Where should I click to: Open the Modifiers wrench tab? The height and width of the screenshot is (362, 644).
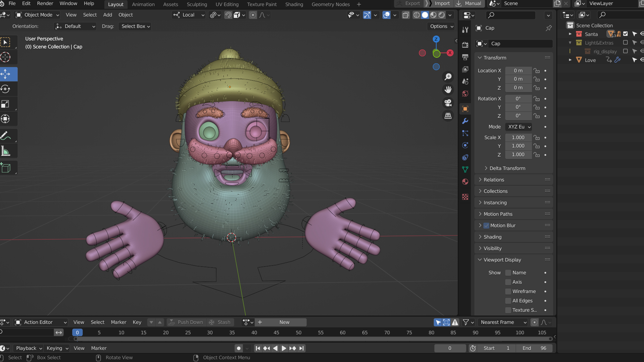click(x=465, y=121)
